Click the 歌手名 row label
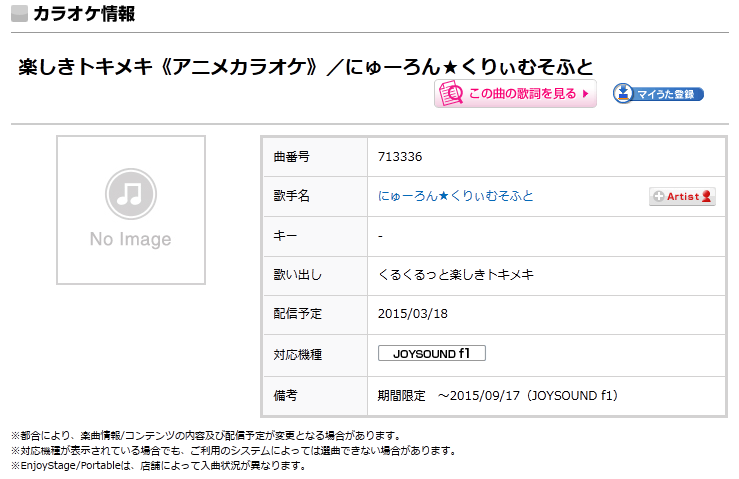This screenshot has height=479, width=739. pyautogui.click(x=291, y=196)
